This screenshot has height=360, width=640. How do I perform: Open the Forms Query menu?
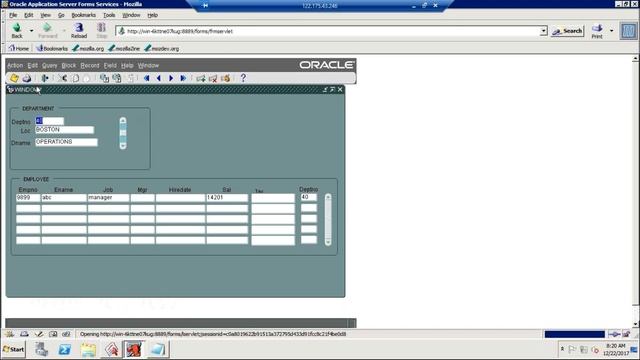coord(49,65)
